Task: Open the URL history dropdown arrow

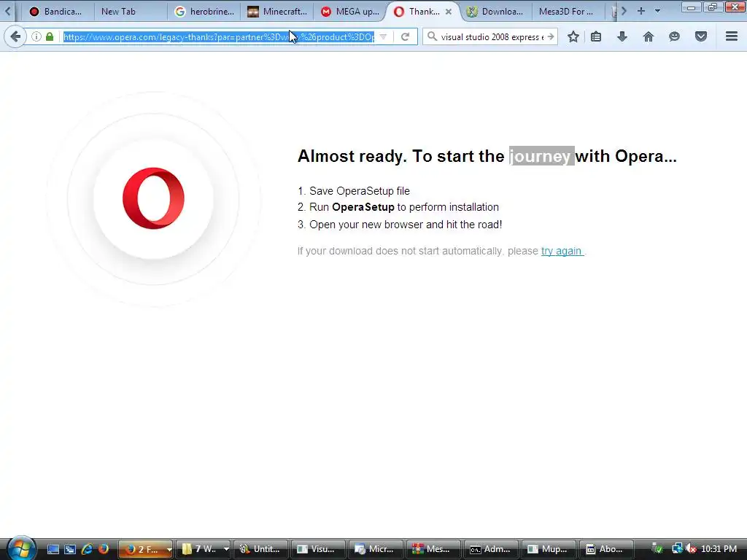Action: pyautogui.click(x=384, y=36)
